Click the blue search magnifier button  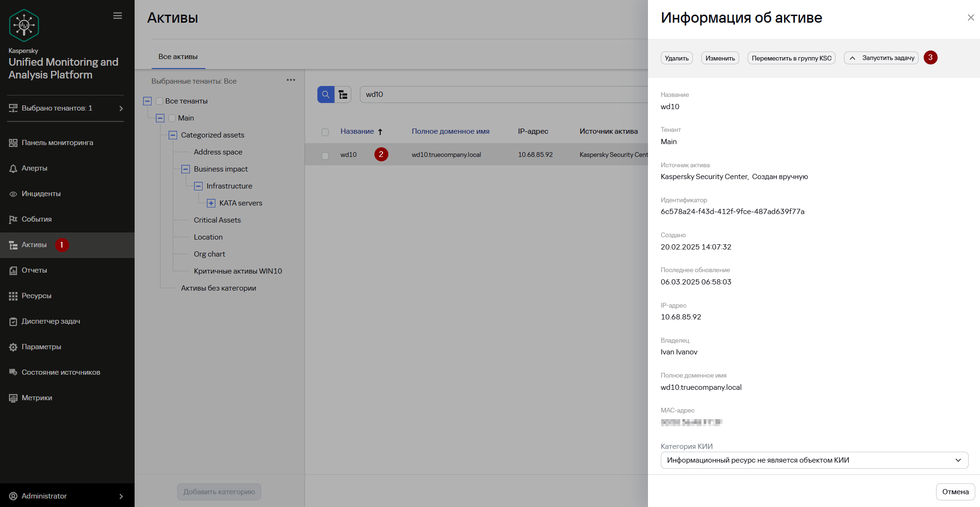point(326,95)
